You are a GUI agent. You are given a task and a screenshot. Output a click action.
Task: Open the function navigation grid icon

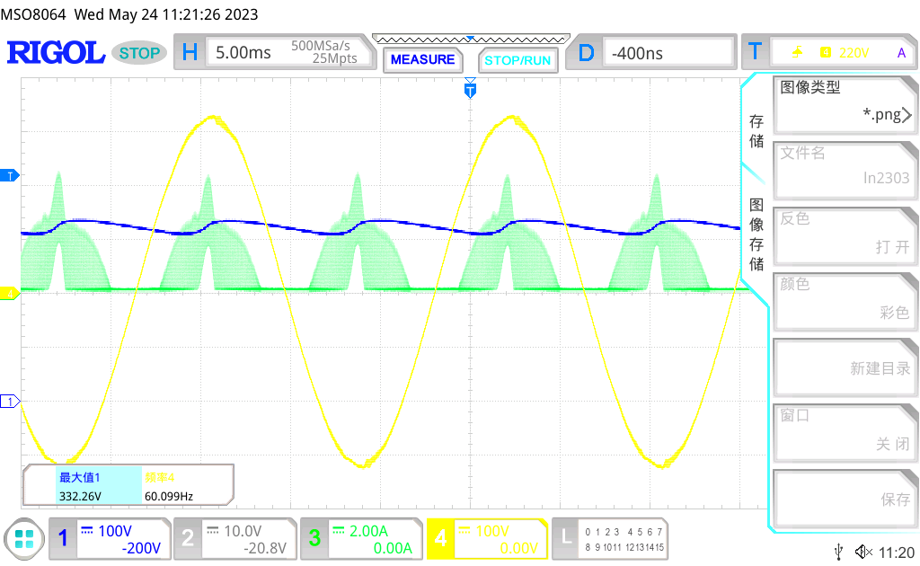click(24, 539)
